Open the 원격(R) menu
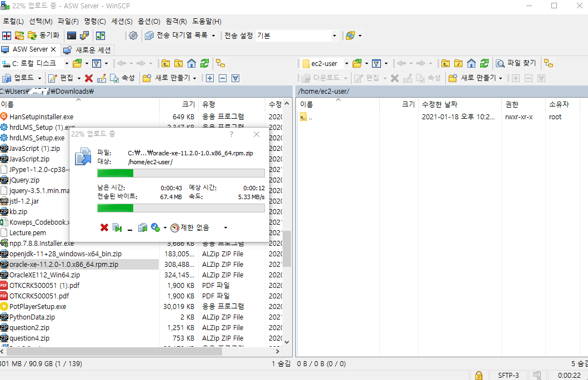The image size is (588, 380). [176, 22]
